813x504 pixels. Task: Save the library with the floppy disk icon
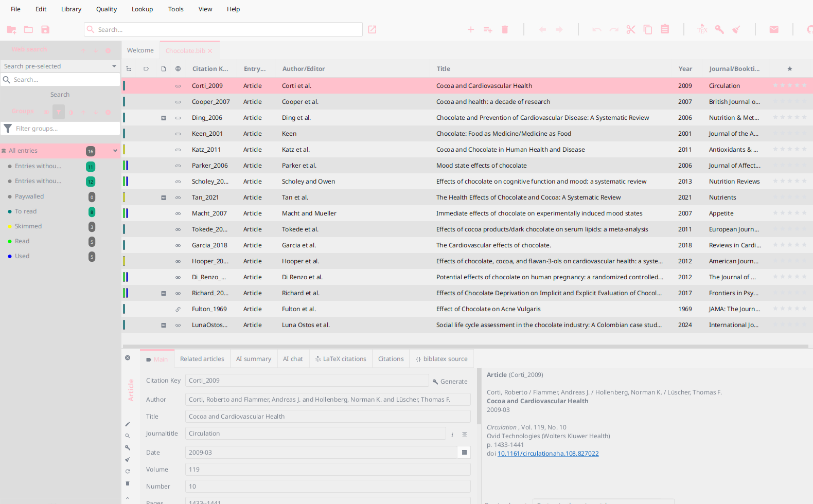tap(45, 30)
